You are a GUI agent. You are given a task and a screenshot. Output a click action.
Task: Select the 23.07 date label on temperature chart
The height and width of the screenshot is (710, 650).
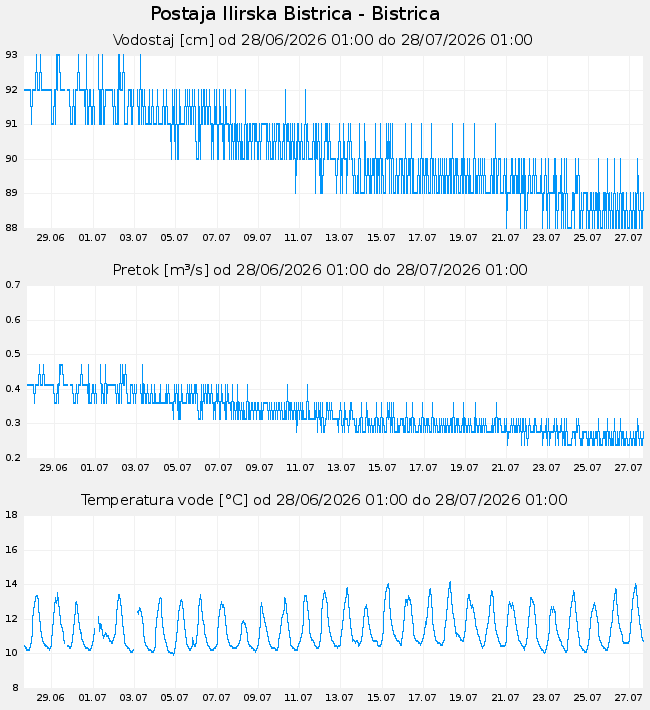(x=546, y=698)
